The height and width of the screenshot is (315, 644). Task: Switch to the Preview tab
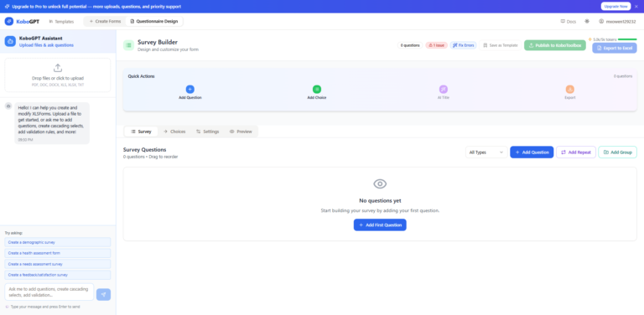[241, 132]
